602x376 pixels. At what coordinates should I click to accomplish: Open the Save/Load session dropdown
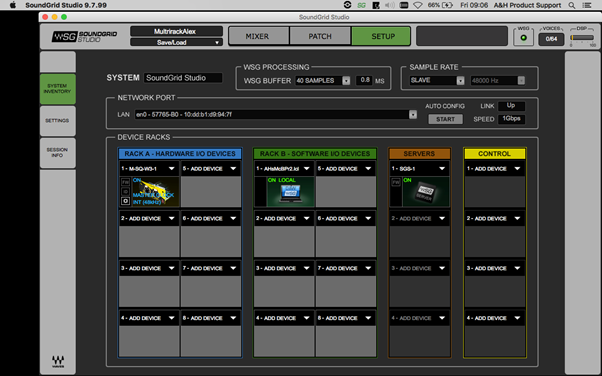tap(176, 42)
